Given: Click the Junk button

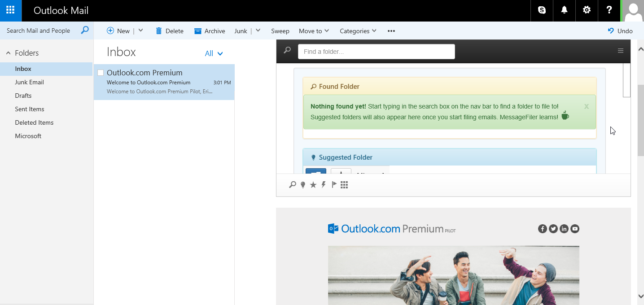Looking at the screenshot, I should (x=241, y=31).
